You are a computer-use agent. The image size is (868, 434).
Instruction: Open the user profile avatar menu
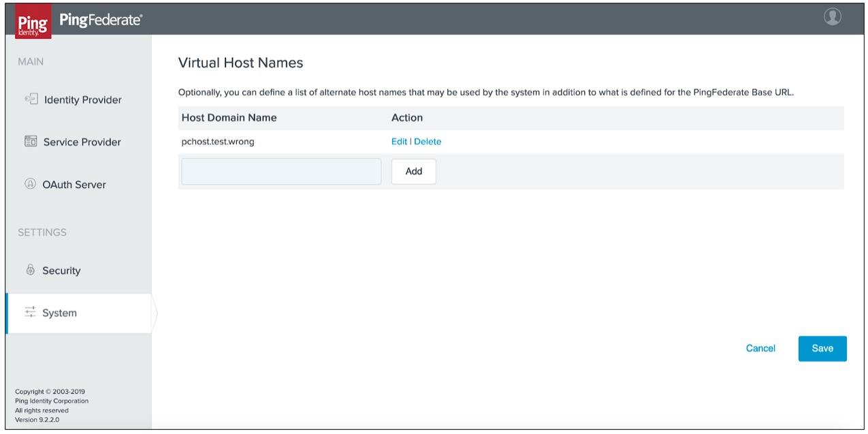point(833,17)
